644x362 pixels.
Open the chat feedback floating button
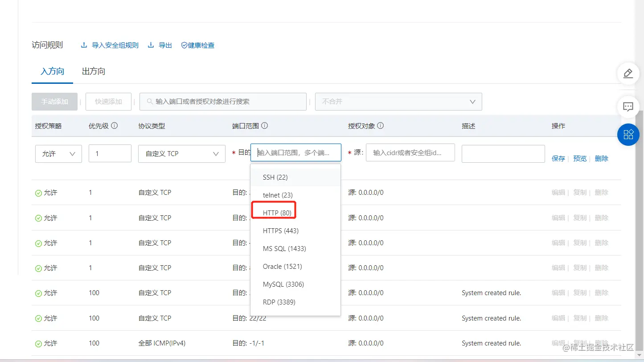[628, 107]
